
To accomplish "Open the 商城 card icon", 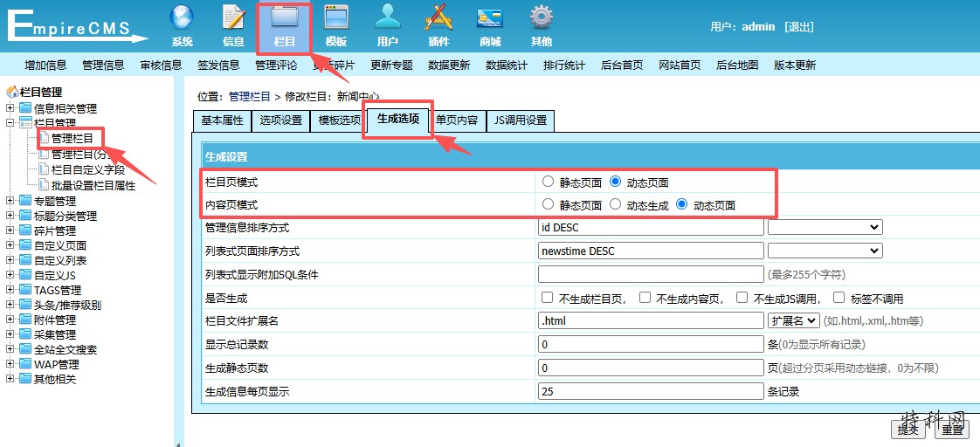I will [x=490, y=17].
